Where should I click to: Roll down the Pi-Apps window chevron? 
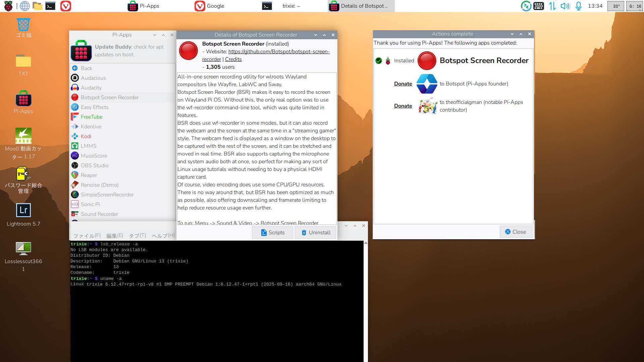(155, 35)
